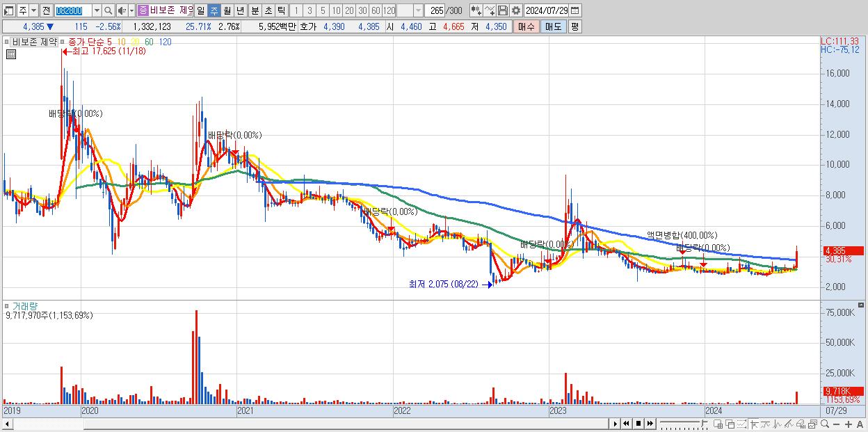Open the calendar date picker icon

[x=574, y=10]
